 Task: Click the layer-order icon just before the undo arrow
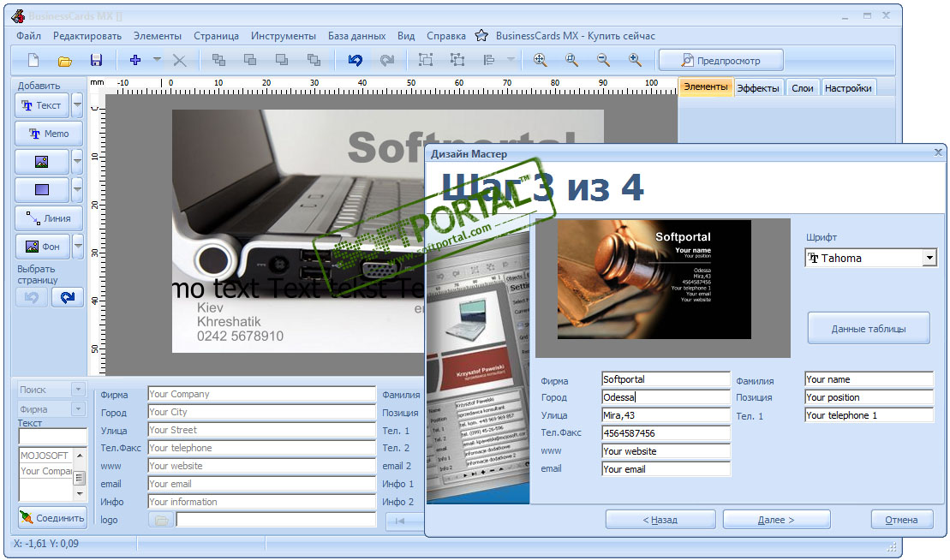(x=314, y=60)
